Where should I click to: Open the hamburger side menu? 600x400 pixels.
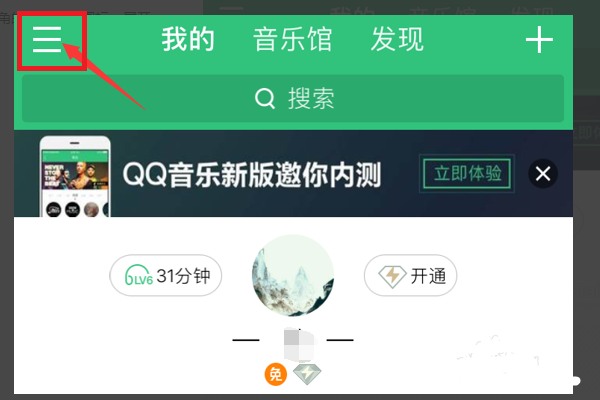click(x=47, y=40)
